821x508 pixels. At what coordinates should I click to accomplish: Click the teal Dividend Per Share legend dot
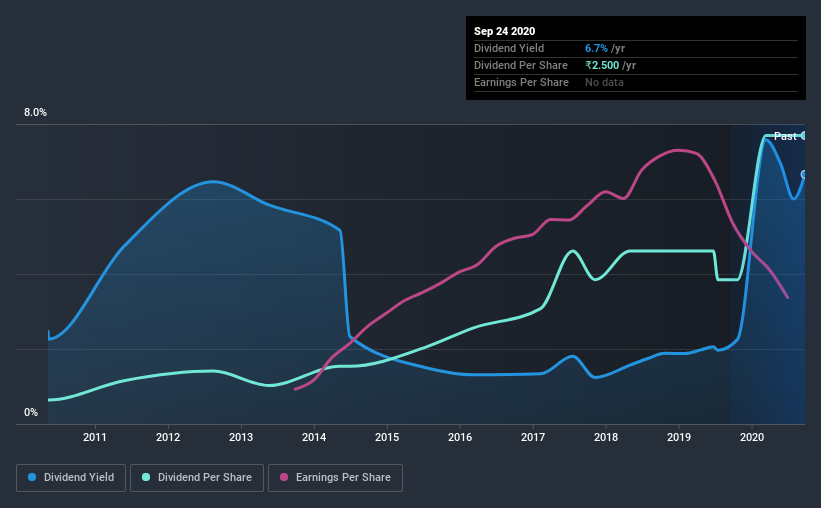pos(146,477)
